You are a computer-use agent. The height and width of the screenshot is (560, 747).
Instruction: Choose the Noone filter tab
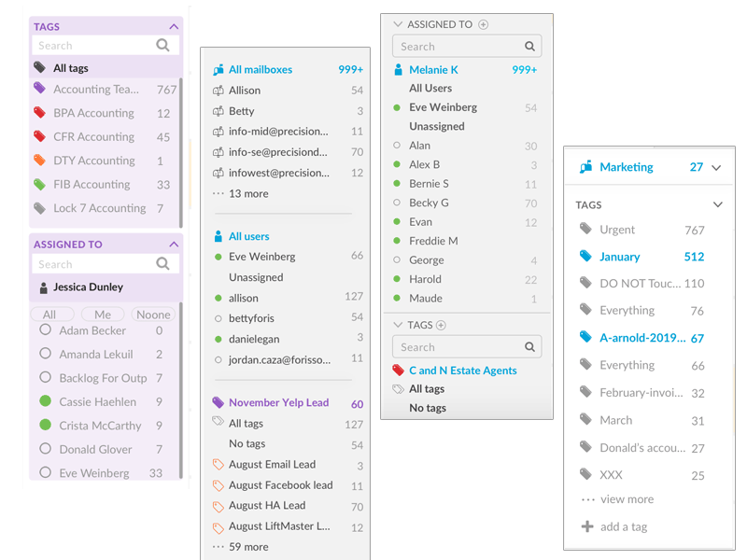[153, 315]
